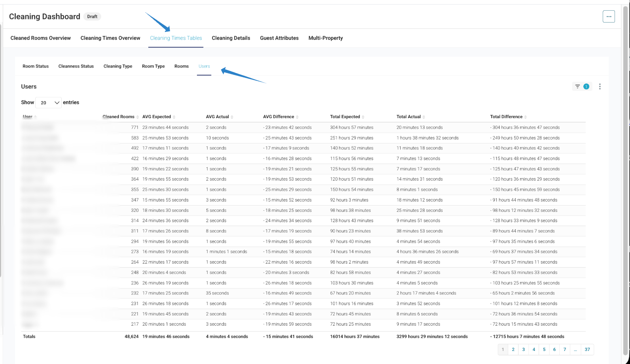Viewport: 630px width, 364px height.
Task: Click the AVG Actual cell '1 minutes 1 seconds'
Action: pos(227,252)
